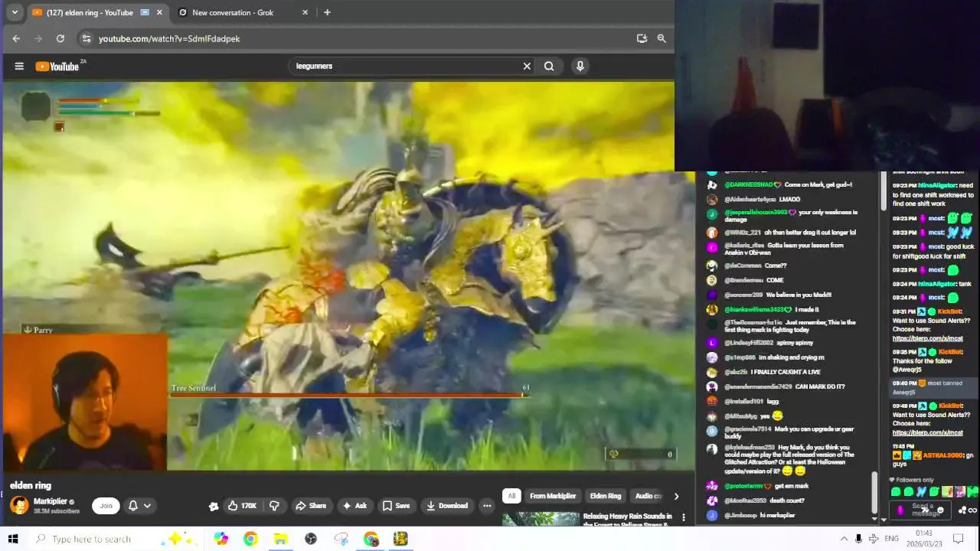The image size is (980, 551).
Task: Open options for 'Relaxing Heavy Rain Sounds' video
Action: click(684, 517)
